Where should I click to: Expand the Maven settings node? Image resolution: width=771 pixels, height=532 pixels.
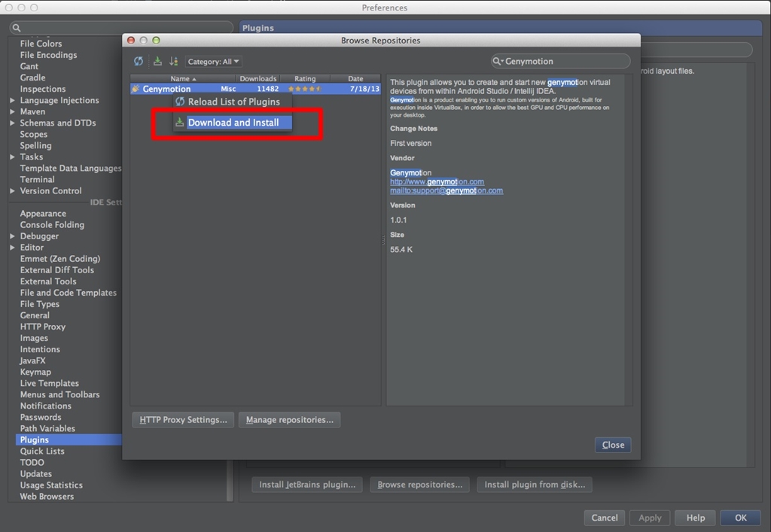click(x=12, y=111)
